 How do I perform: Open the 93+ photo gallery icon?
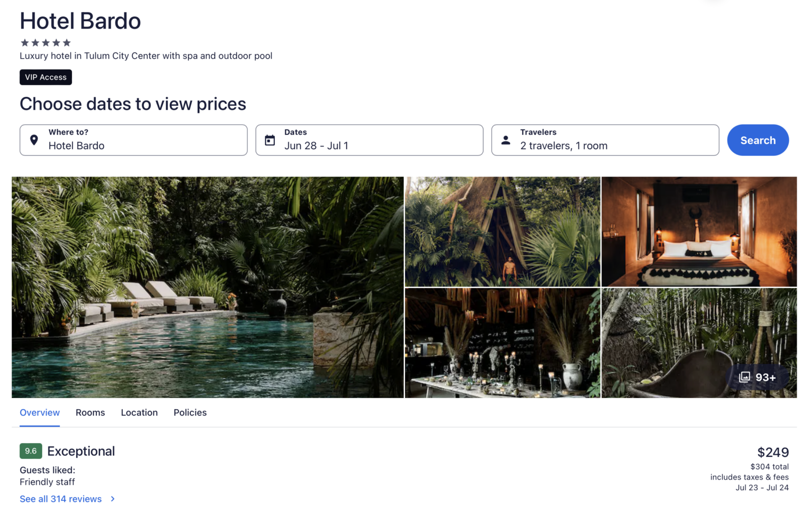coord(745,377)
